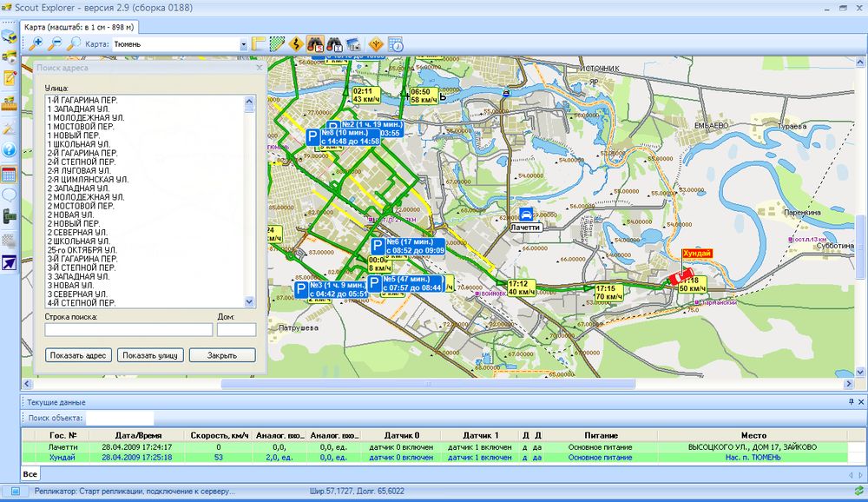The height and width of the screenshot is (502, 868).
Task: Select street 2-Я ЦИМЛЯНСКАЯ УЛ.
Action: pos(88,180)
